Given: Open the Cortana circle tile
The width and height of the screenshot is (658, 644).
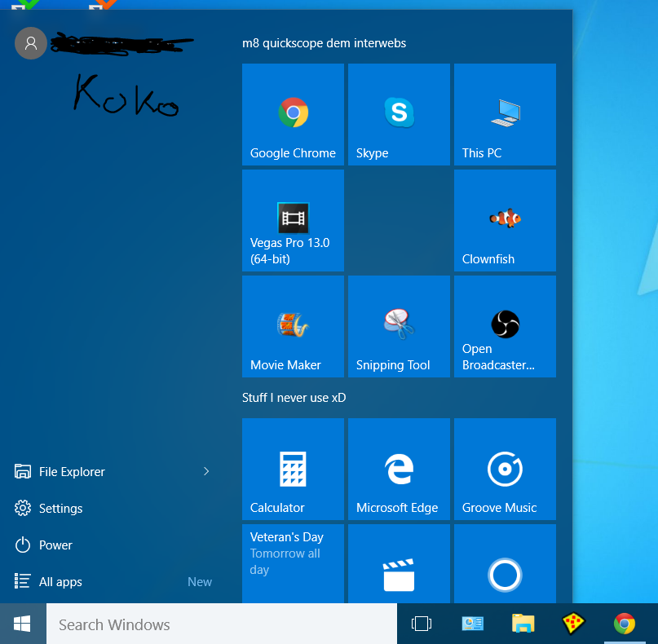Looking at the screenshot, I should tap(505, 563).
